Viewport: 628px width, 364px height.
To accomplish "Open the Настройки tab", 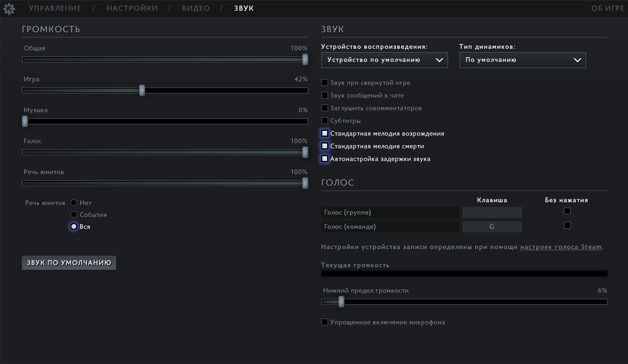I will (x=132, y=8).
